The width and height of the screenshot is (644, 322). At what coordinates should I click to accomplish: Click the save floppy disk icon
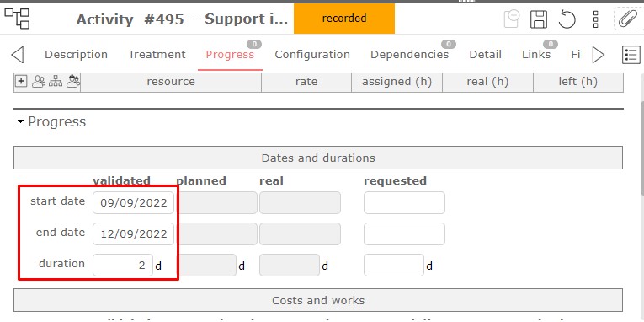(x=539, y=19)
